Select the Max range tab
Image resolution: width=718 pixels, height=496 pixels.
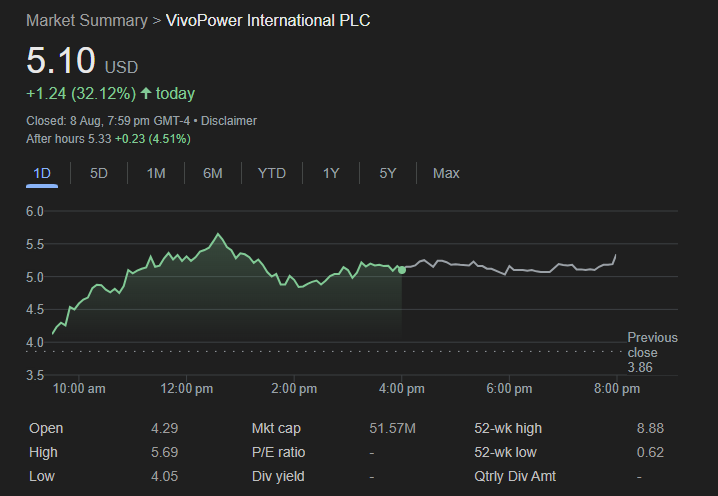tap(446, 174)
